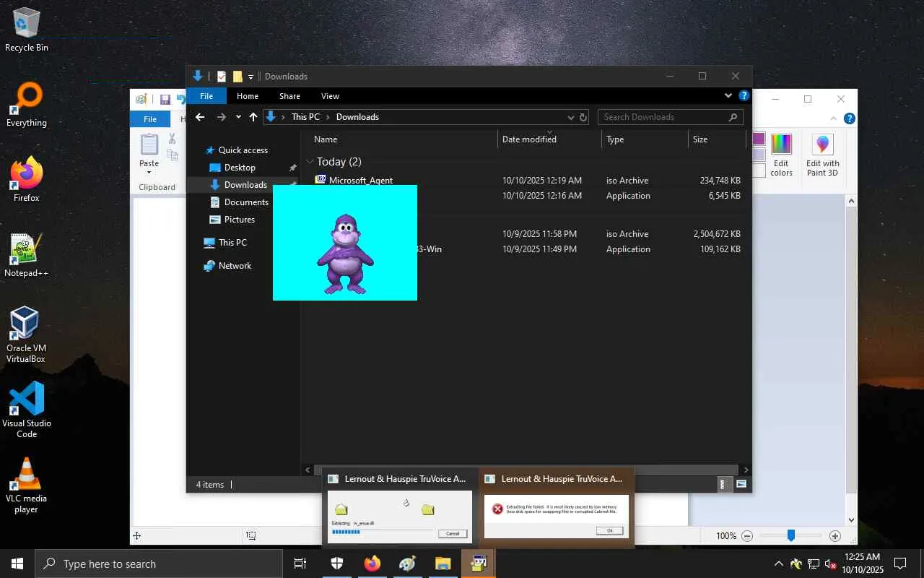Screen dimensions: 924x578
Task: Click Edit colors in Paint ribbon
Action: coord(781,155)
